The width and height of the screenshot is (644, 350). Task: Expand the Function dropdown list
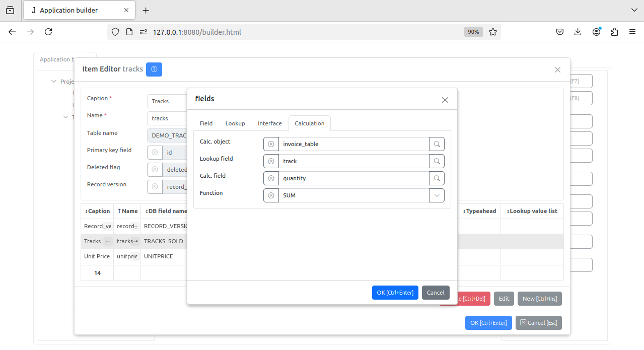coord(437,195)
